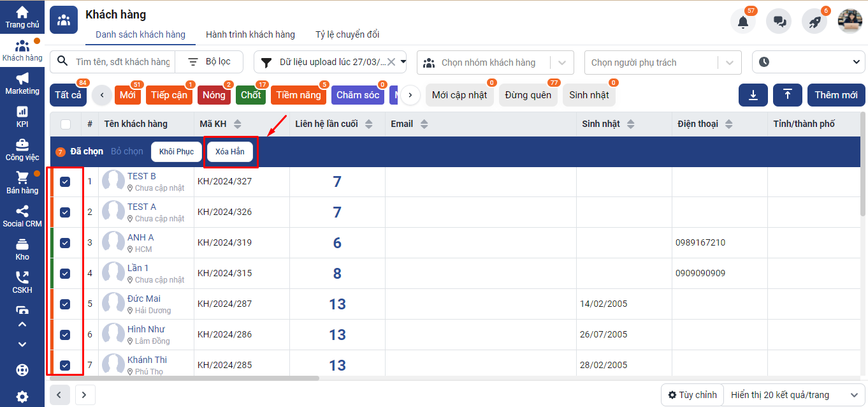The height and width of the screenshot is (407, 868).
Task: Open Social CRM share icon
Action: click(x=22, y=216)
